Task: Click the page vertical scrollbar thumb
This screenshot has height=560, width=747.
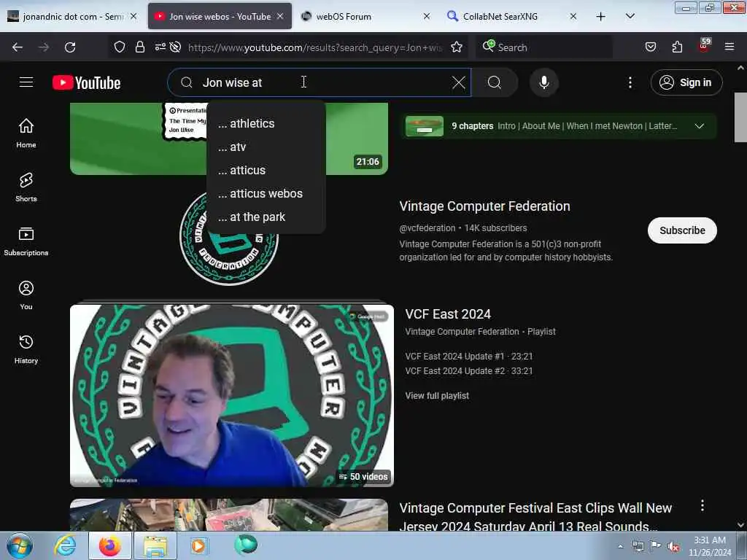Action: tap(740, 117)
